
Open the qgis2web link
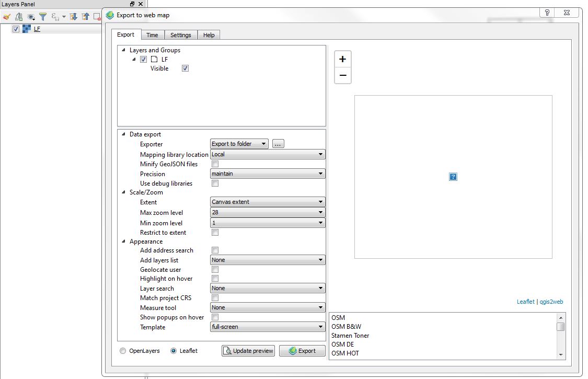click(x=550, y=301)
